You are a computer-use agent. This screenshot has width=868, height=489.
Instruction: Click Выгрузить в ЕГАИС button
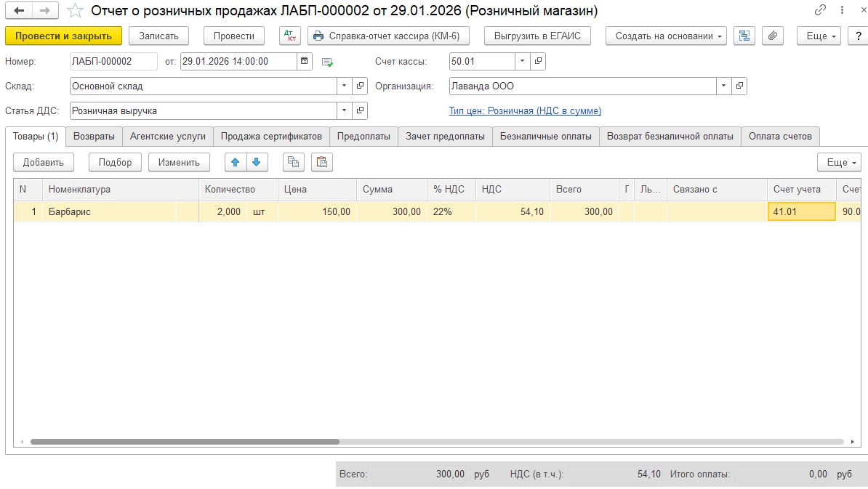pos(537,36)
